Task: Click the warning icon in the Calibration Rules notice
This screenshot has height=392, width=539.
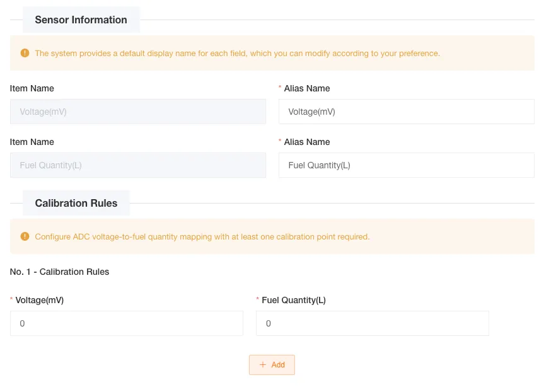Action: 25,237
